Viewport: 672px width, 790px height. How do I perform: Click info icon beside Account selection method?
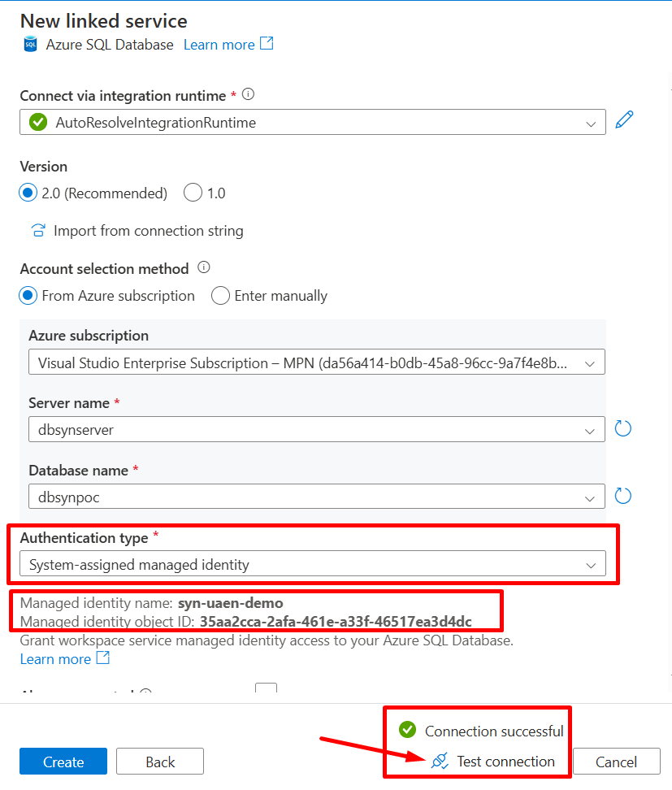[204, 267]
